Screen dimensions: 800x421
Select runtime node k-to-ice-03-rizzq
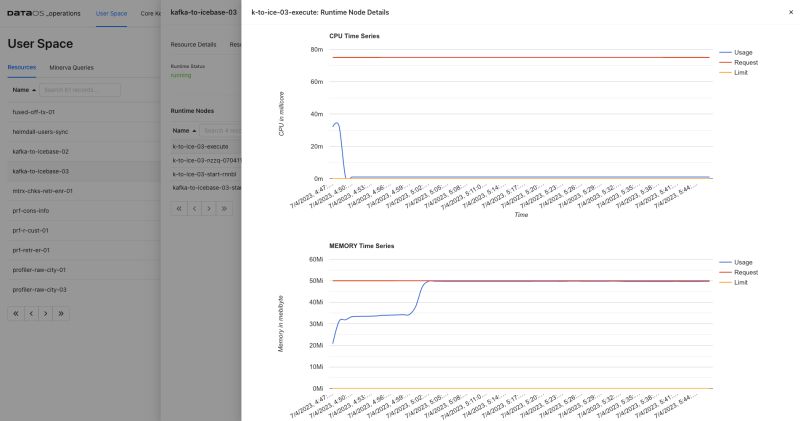click(x=206, y=160)
